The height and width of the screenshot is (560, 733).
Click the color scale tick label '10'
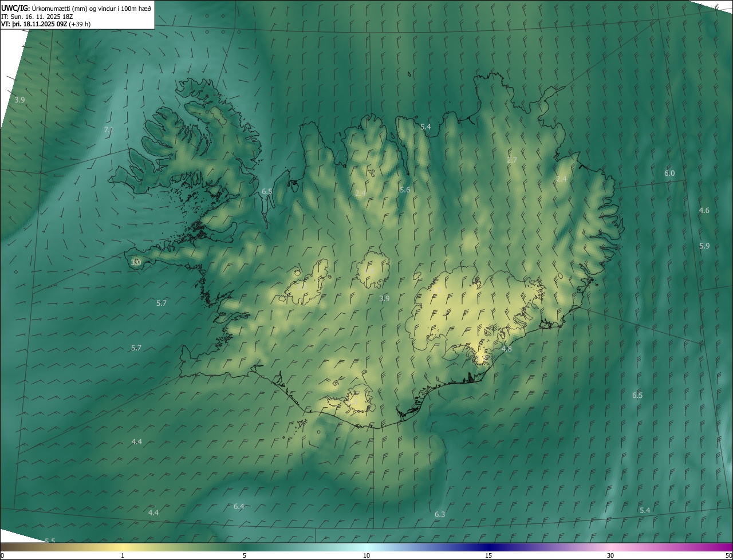click(x=366, y=556)
